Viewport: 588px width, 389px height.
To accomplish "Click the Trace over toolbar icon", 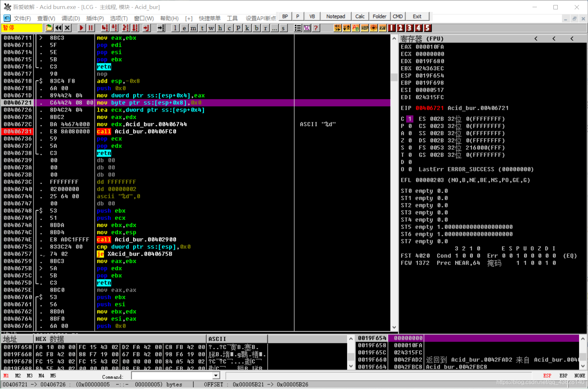I will click(135, 28).
